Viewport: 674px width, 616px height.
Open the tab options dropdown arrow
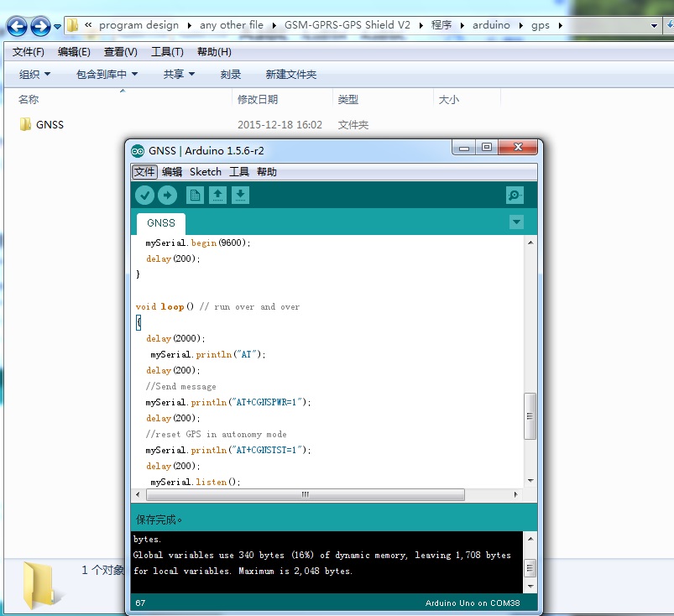pos(516,222)
